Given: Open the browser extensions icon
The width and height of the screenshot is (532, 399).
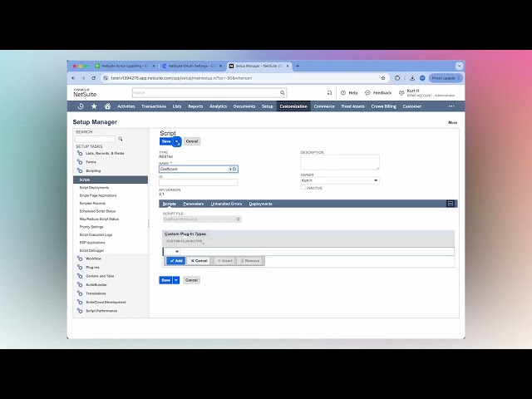Looking at the screenshot, I should point(397,78).
